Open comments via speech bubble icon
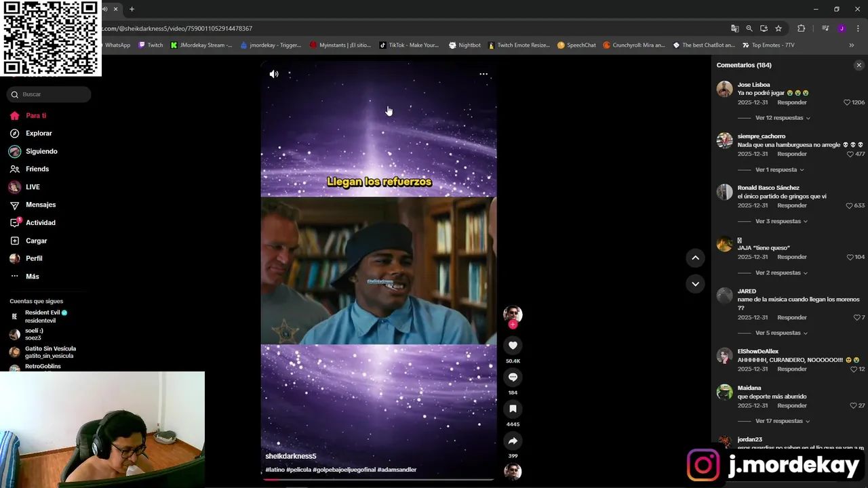The image size is (868, 488). coord(513,378)
